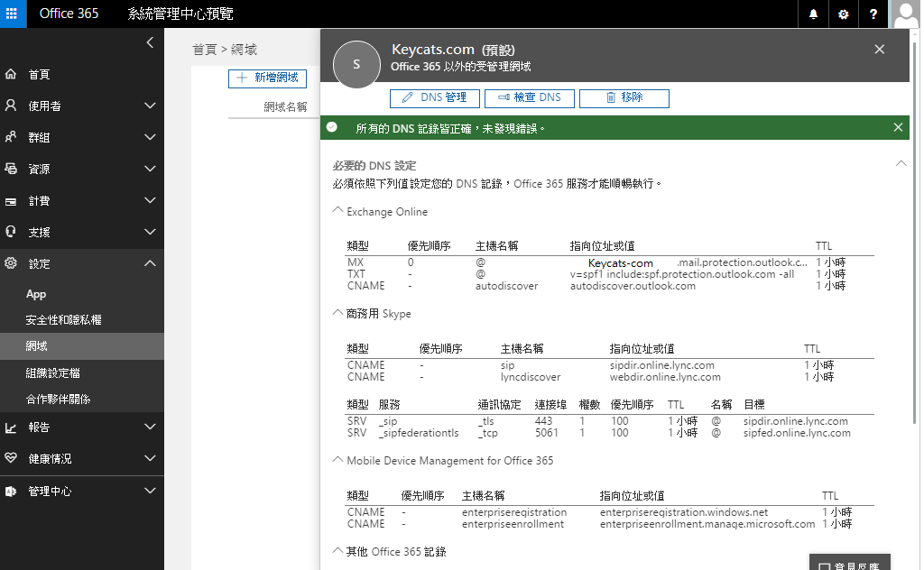Collapse Mobile Device Management for Office 365

tap(337, 459)
